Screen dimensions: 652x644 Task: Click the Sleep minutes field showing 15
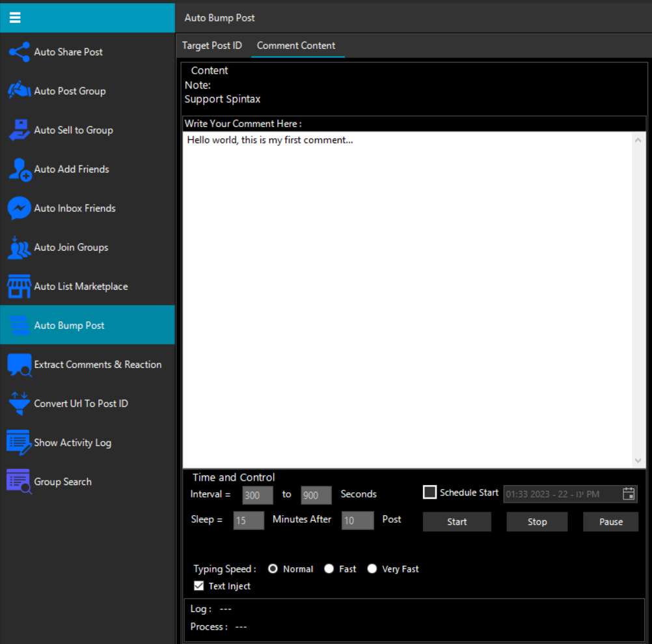point(249,520)
